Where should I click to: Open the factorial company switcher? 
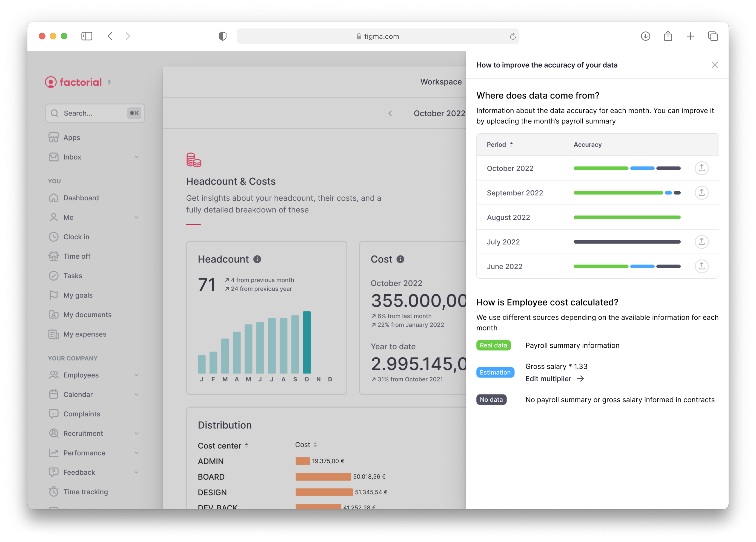click(109, 82)
